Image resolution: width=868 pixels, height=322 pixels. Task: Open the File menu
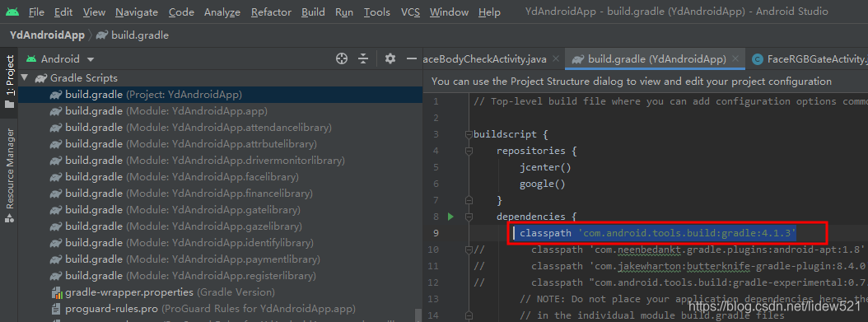coord(36,12)
